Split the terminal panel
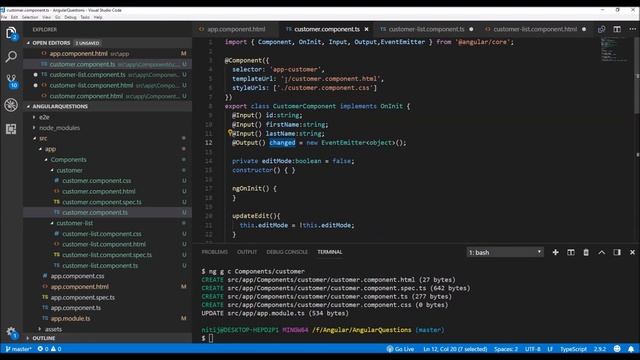This screenshot has width=640, height=360. 571,252
